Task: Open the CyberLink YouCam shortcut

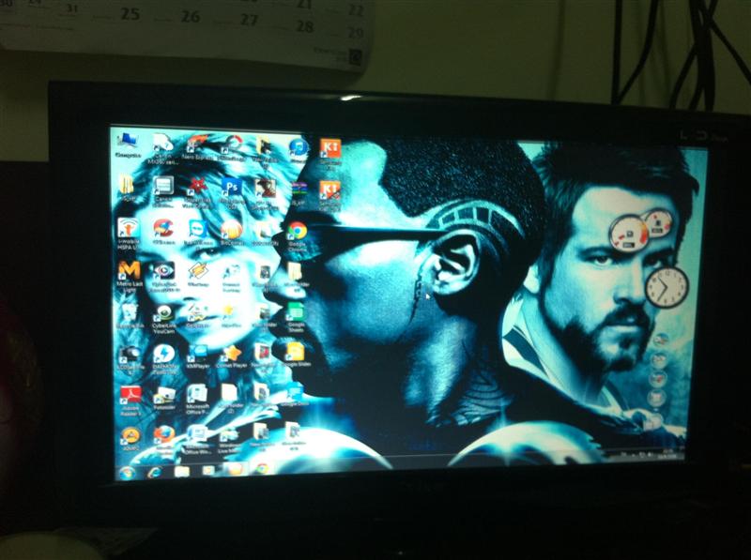Action: [163, 319]
